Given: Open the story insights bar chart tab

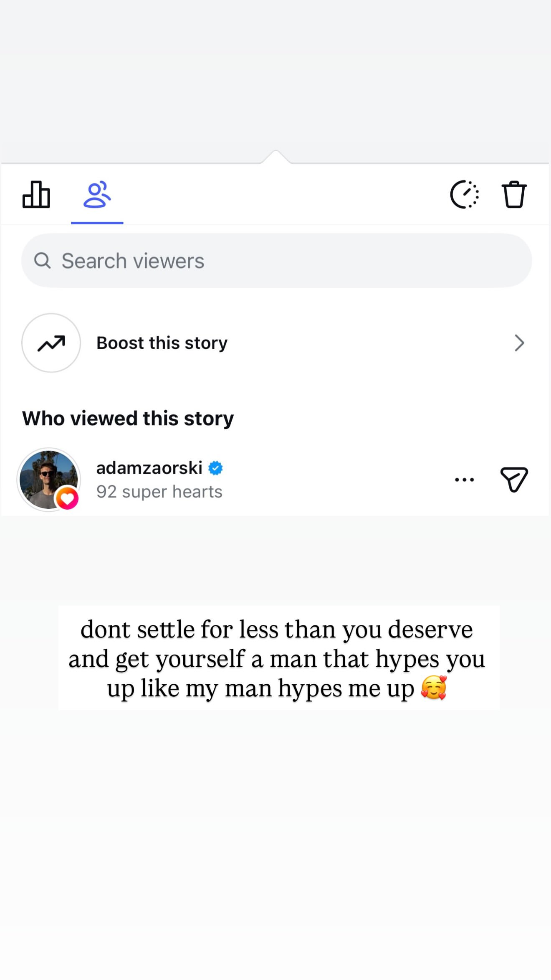Looking at the screenshot, I should tap(36, 195).
